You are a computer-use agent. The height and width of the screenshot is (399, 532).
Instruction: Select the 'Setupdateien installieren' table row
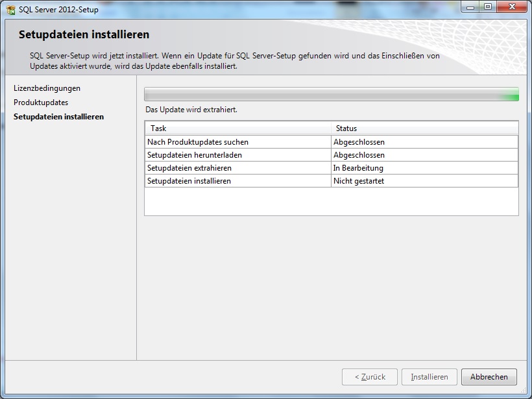click(x=332, y=181)
